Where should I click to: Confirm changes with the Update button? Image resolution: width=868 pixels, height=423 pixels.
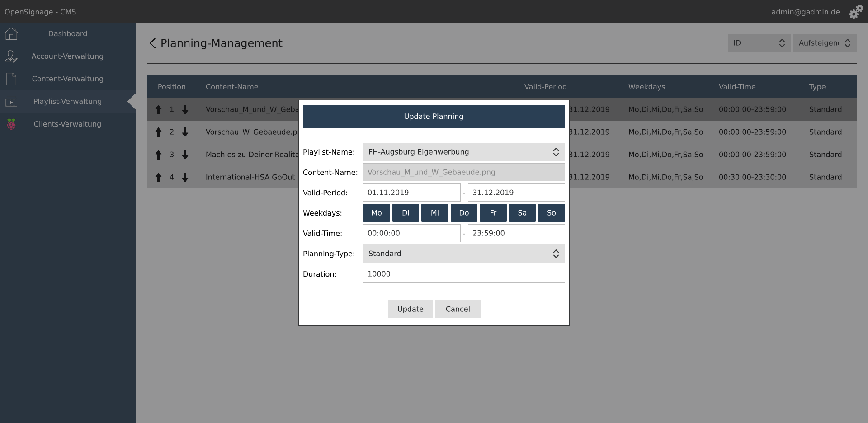point(410,309)
